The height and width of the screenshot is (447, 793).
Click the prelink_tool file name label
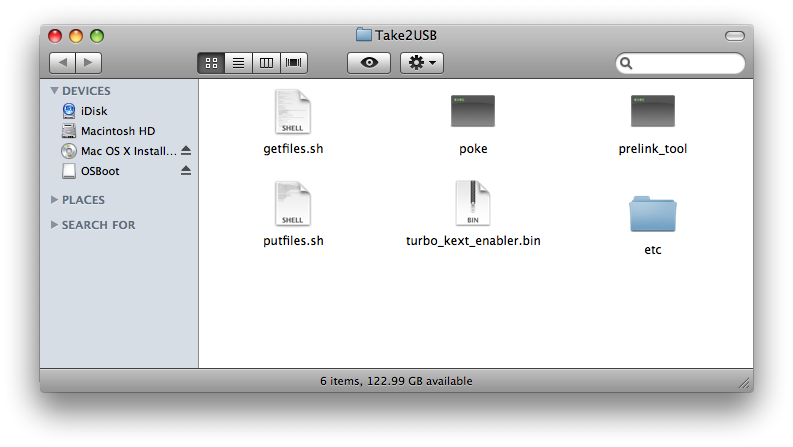pos(653,149)
